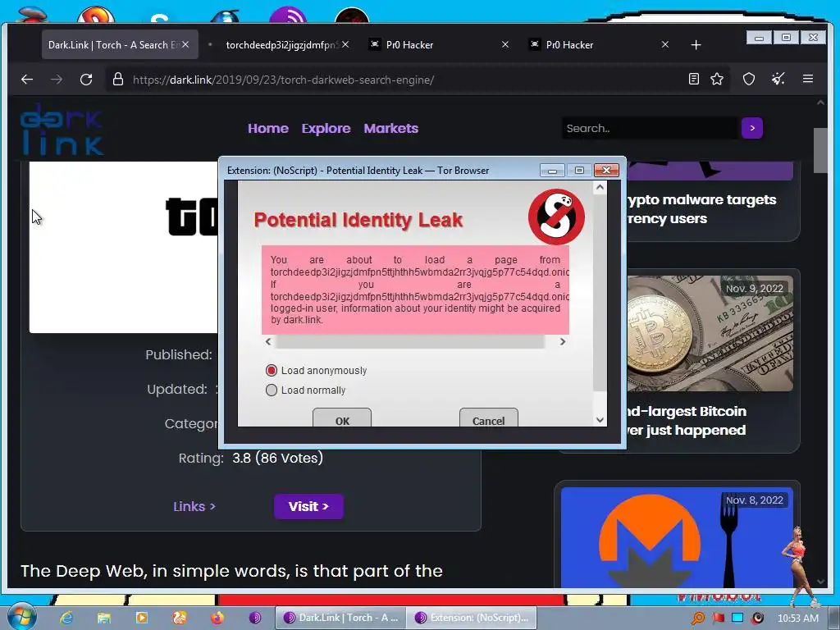Open the Home navigation link
Image resolution: width=840 pixels, height=630 pixels.
(268, 129)
